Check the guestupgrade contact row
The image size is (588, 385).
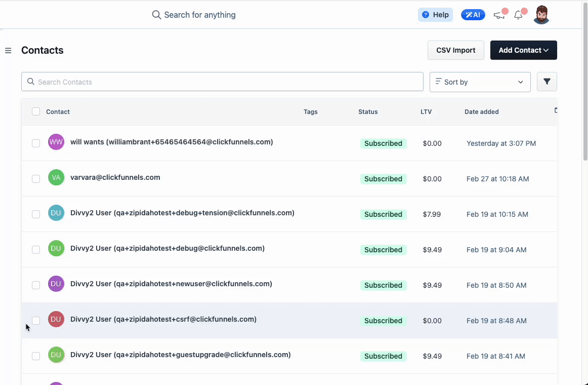[35, 356]
